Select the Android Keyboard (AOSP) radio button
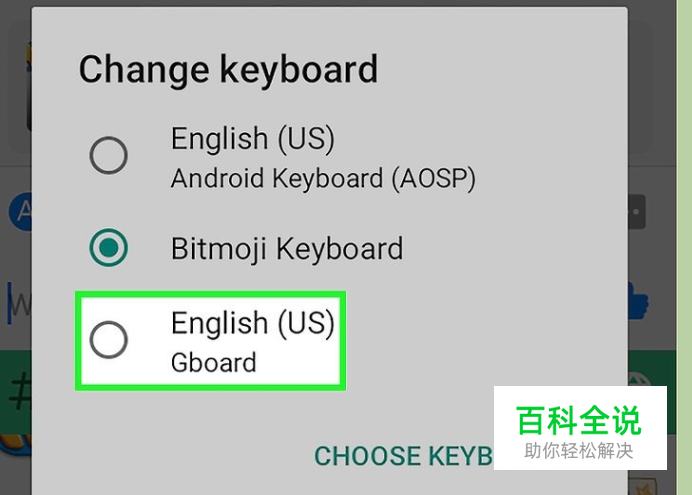 [109, 155]
